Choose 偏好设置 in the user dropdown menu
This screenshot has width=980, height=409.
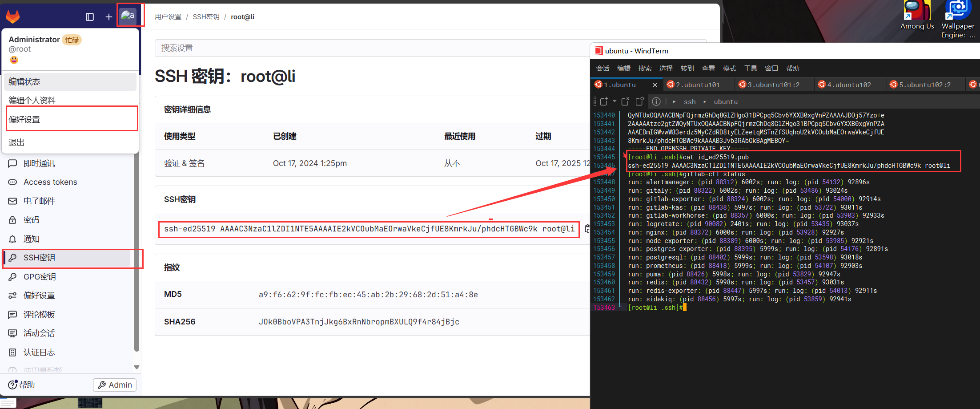[70, 119]
